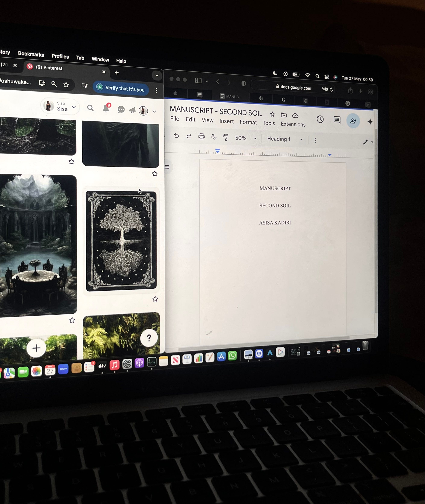Check cloud document status icon

click(x=295, y=116)
